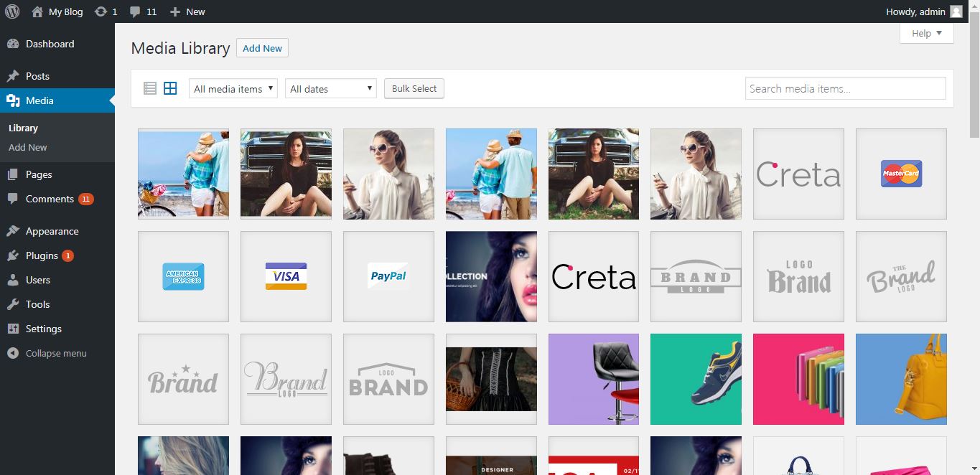Viewport: 980px width, 475px height.
Task: Open the PayPal logo thumbnail
Action: click(388, 276)
